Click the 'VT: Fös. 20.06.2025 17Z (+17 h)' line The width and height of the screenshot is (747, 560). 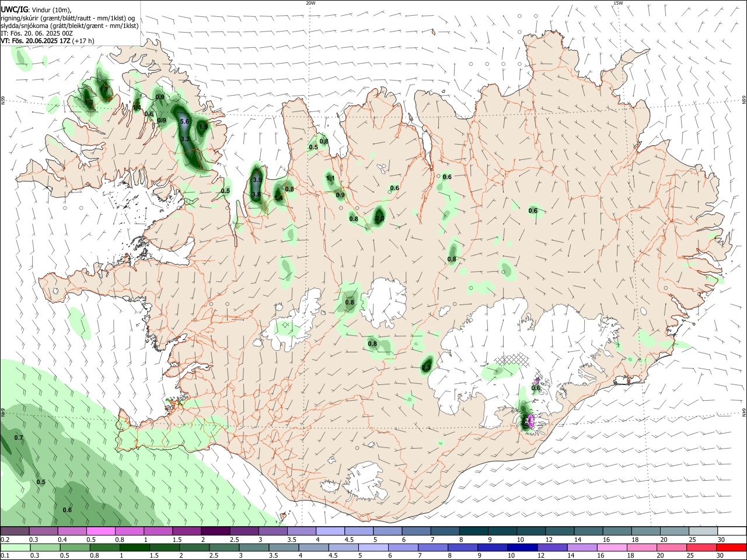tap(47, 41)
